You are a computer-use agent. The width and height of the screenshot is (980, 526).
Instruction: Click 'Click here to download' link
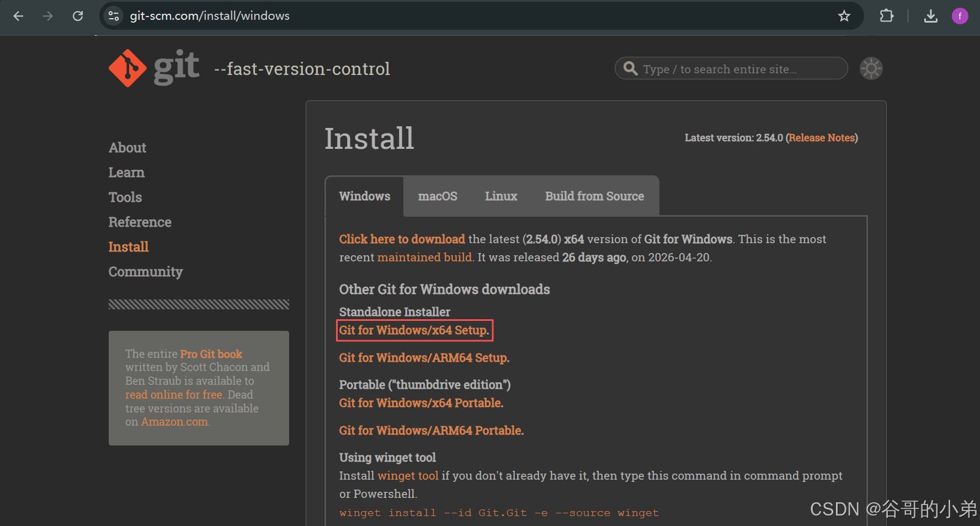(402, 239)
